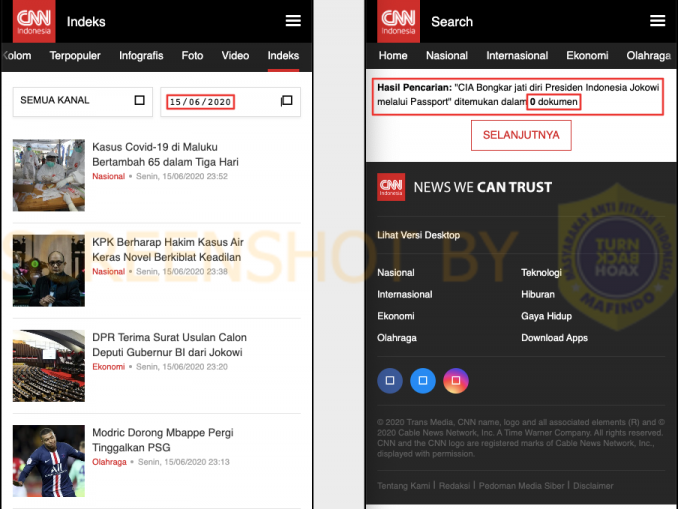Click Tentang Kami footer link
Viewport: 678px width, 509px height.
(403, 486)
